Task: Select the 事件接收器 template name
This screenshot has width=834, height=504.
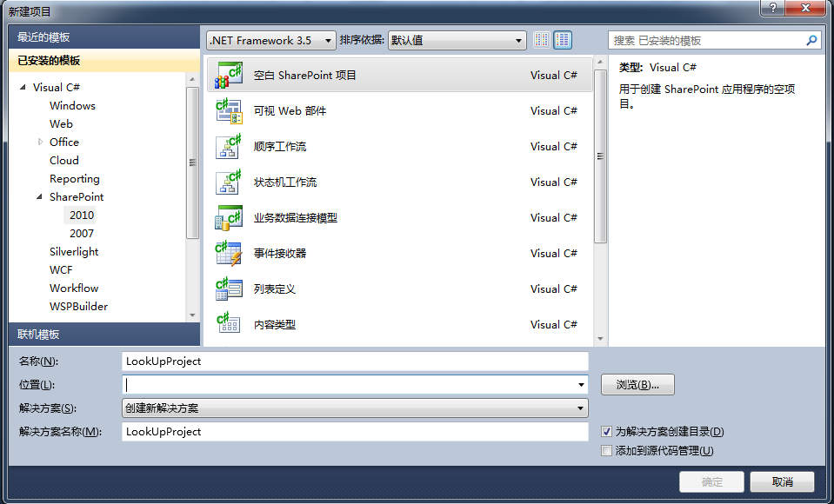Action: 280,253
